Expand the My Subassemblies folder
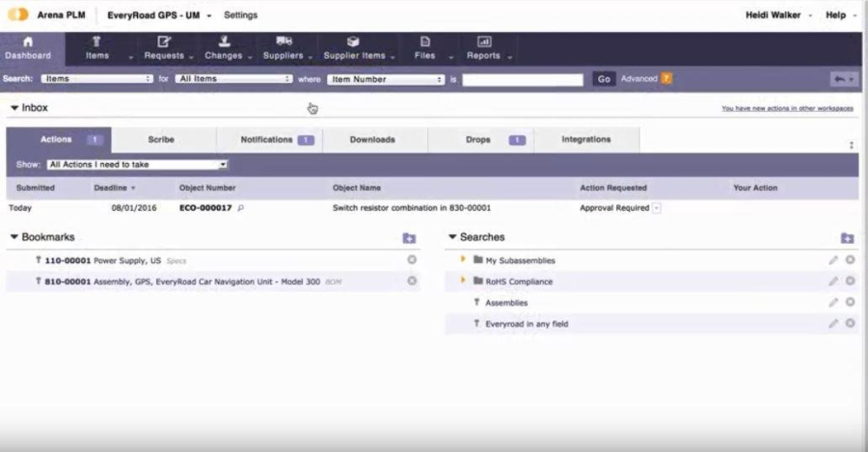The height and width of the screenshot is (452, 868). (463, 259)
